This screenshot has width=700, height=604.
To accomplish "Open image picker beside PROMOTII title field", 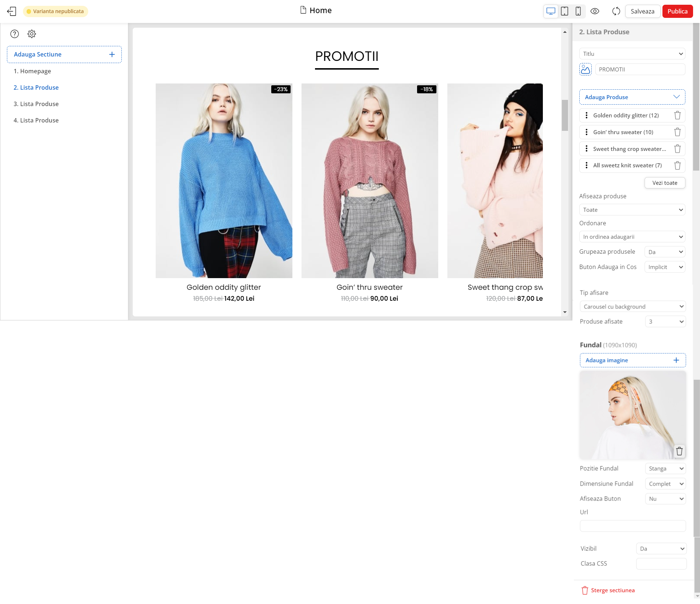I will pyautogui.click(x=586, y=69).
